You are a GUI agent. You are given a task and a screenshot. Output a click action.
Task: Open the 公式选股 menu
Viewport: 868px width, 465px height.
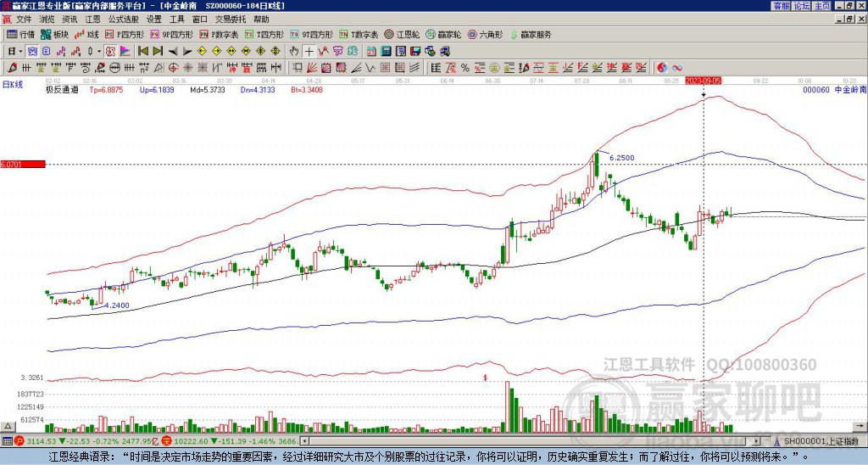[124, 20]
